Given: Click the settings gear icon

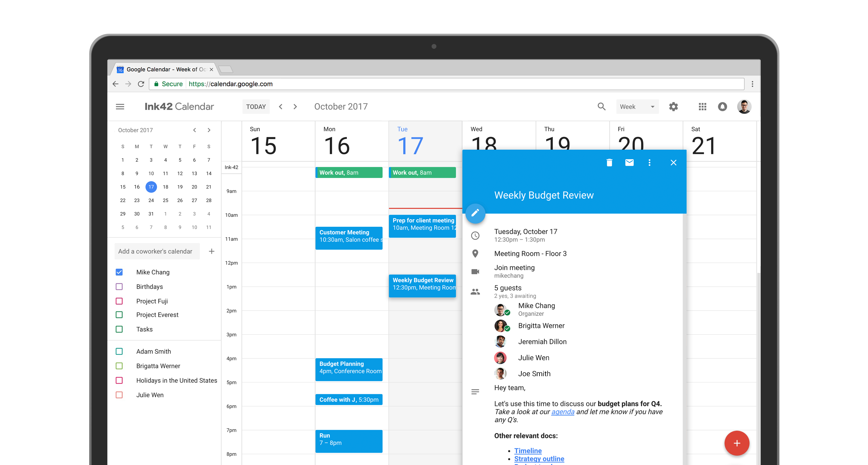Looking at the screenshot, I should (x=673, y=107).
